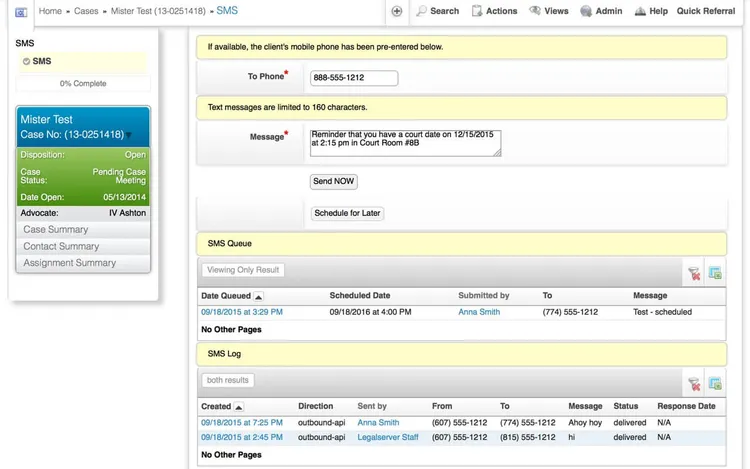Screen dimensions: 750x469
Task: Click the Message text area
Action: point(406,143)
